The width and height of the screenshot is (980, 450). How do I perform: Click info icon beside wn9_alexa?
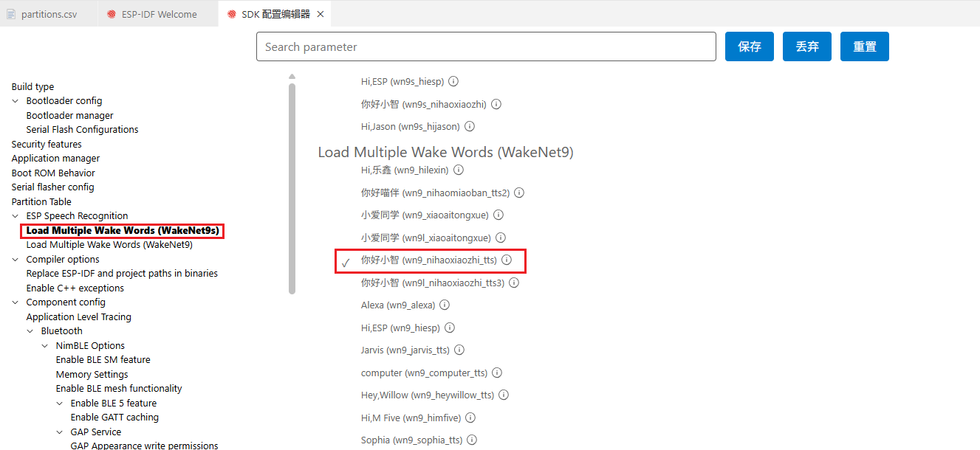pyautogui.click(x=445, y=305)
